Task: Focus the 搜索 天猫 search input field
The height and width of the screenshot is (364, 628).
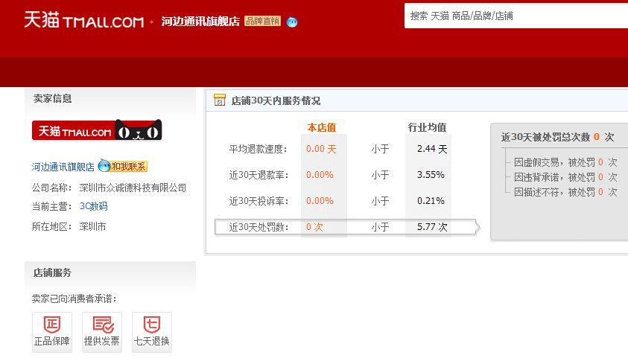Action: (516, 16)
